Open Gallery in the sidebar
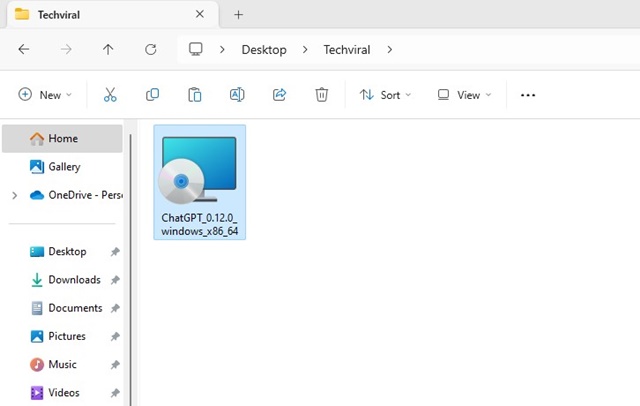This screenshot has height=406, width=640. 62,166
